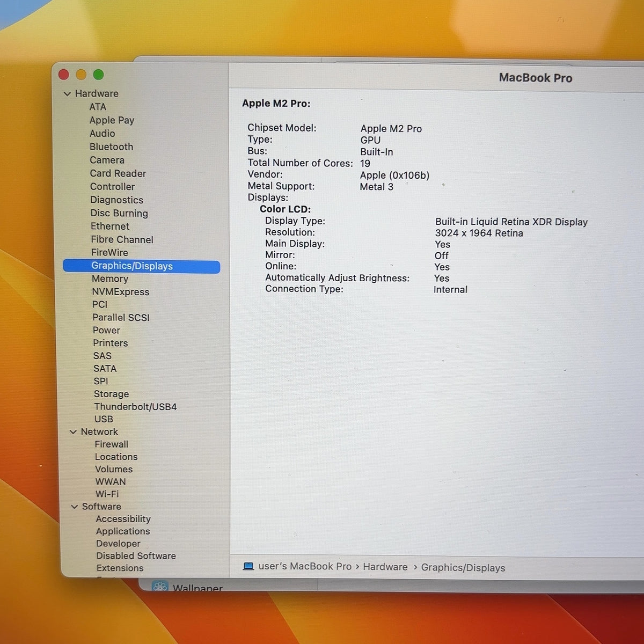
Task: Select Wi-Fi under Network
Action: [107, 494]
